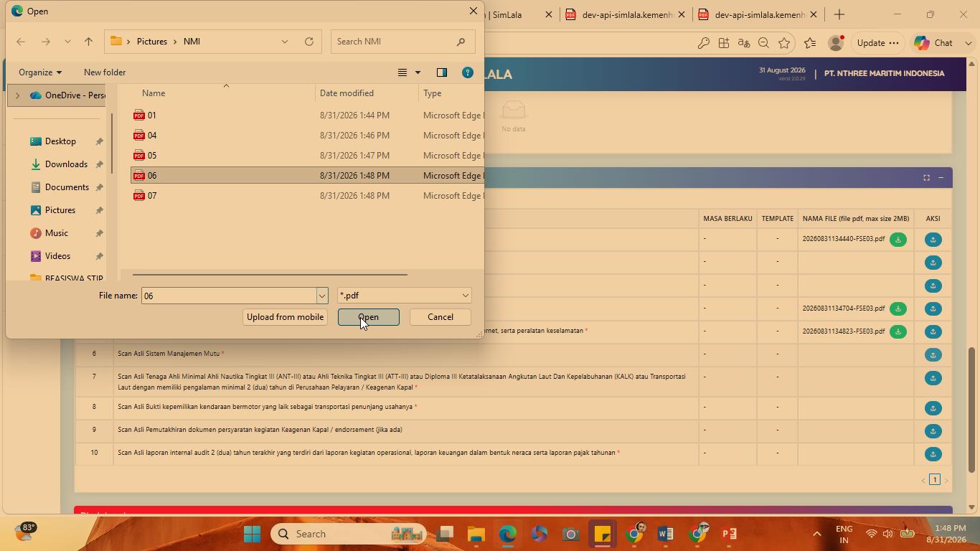The width and height of the screenshot is (980, 551).
Task: Toggle the preview pane icon in the Open dialog
Action: [x=442, y=72]
